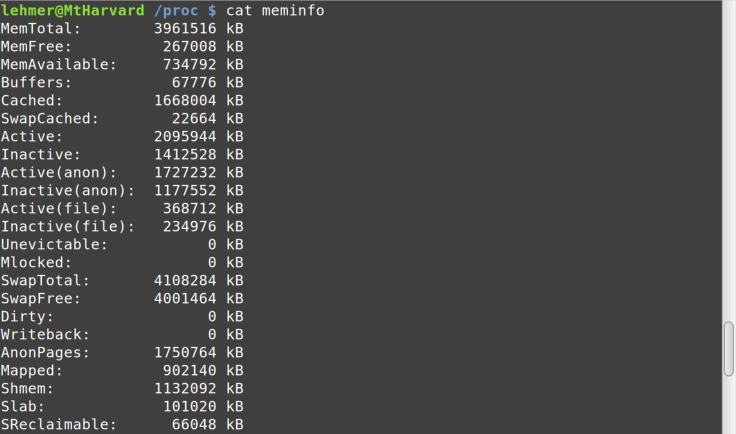Click the 'cat meminfo' command text
This screenshot has width=736, height=434.
click(x=275, y=10)
